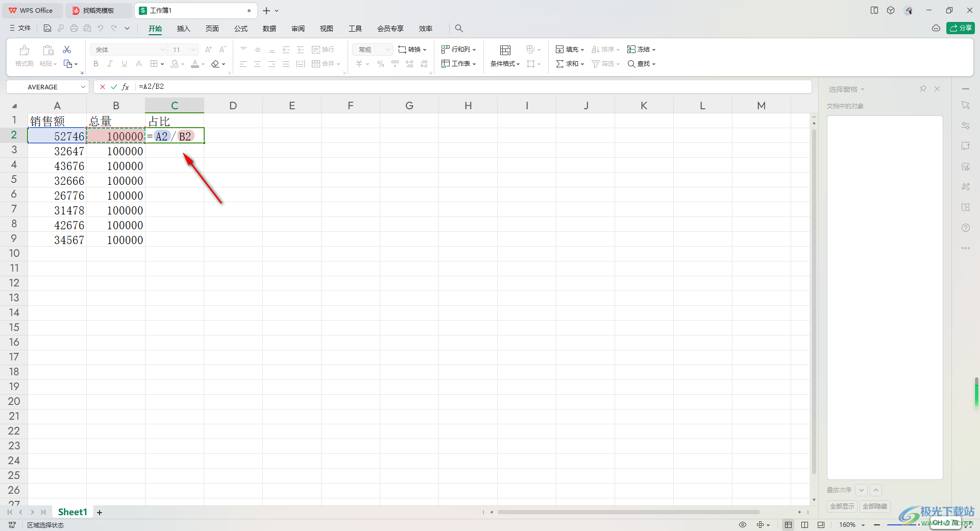Open the Convert (转换) dropdown
The image size is (980, 531).
(x=412, y=50)
